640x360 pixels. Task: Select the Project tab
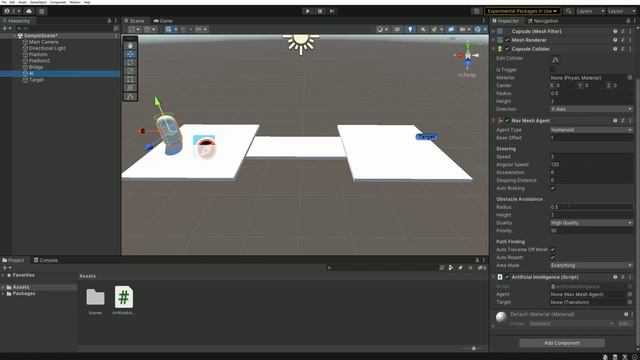coord(13,260)
